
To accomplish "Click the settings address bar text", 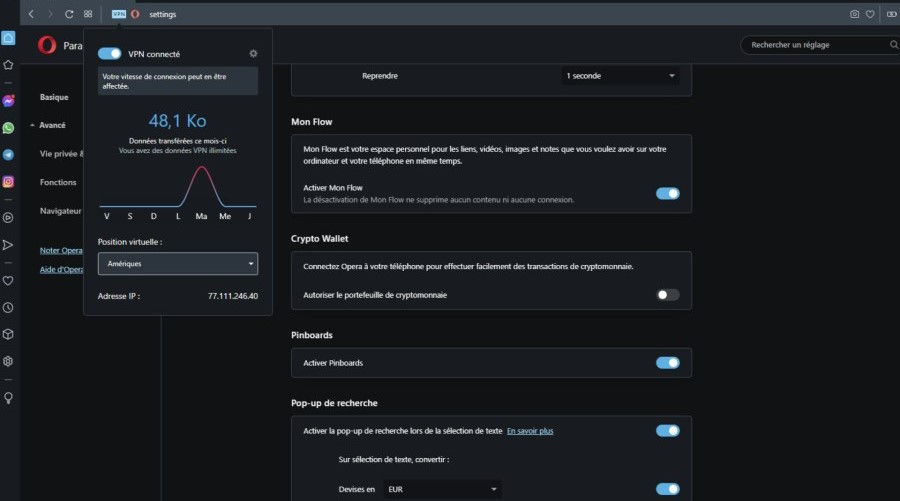I will coord(162,14).
